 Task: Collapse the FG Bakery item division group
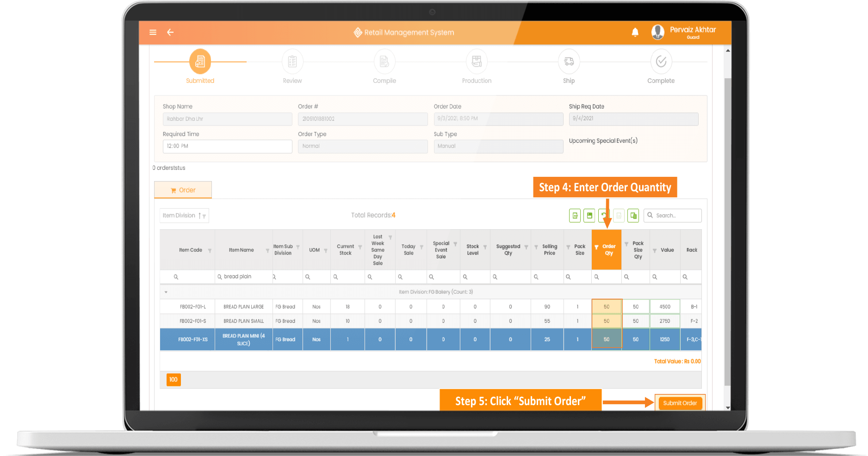(x=166, y=292)
